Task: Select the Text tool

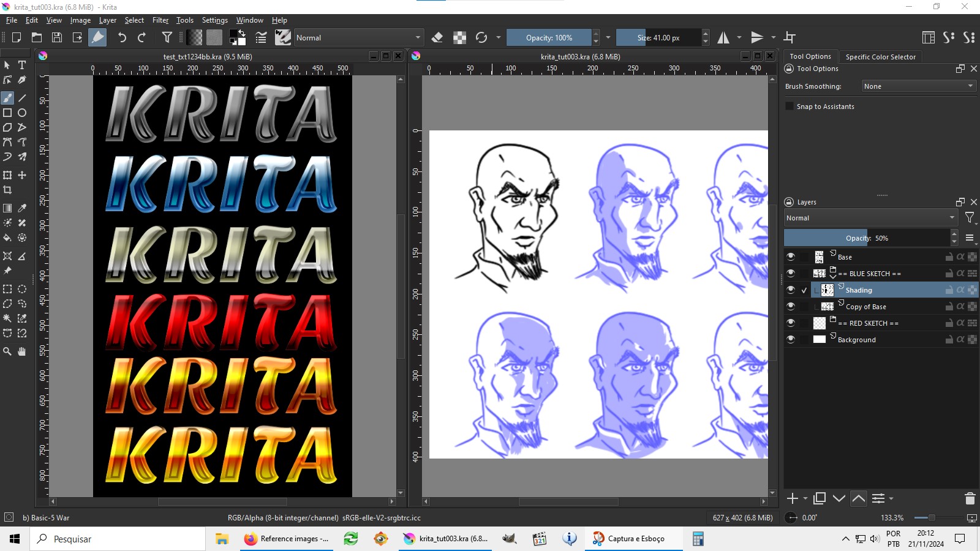Action: [22, 65]
